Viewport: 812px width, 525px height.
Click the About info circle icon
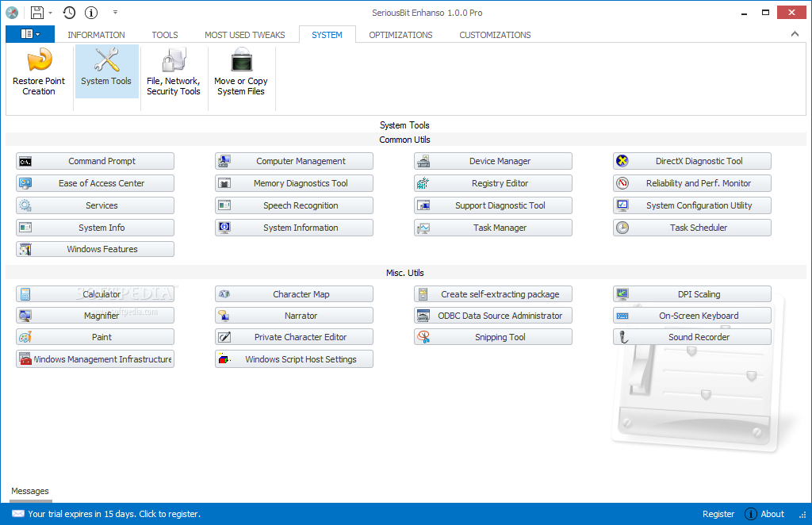point(750,514)
